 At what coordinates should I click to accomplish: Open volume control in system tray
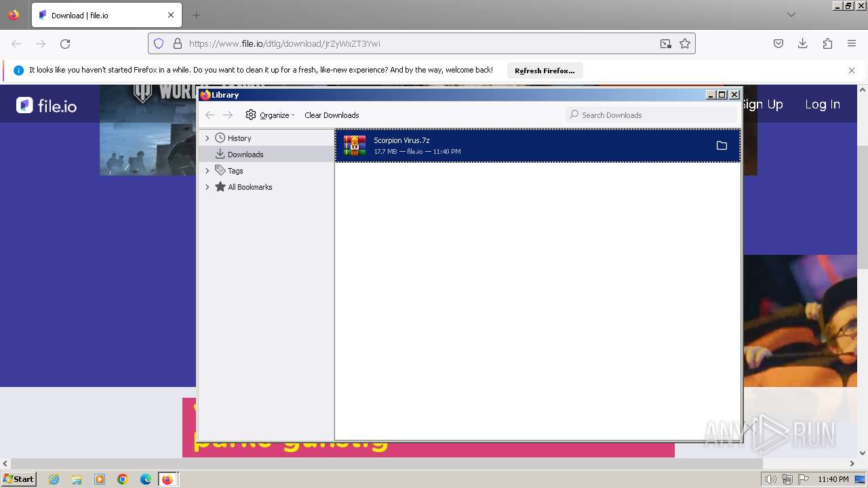[x=771, y=479]
